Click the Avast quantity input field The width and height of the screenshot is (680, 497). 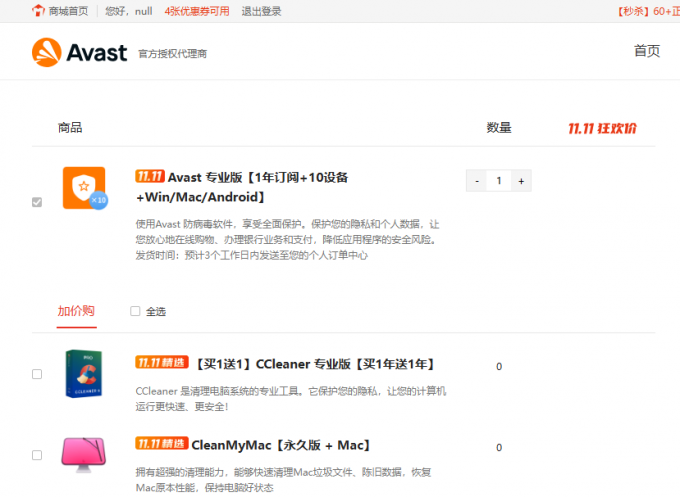[x=499, y=181]
